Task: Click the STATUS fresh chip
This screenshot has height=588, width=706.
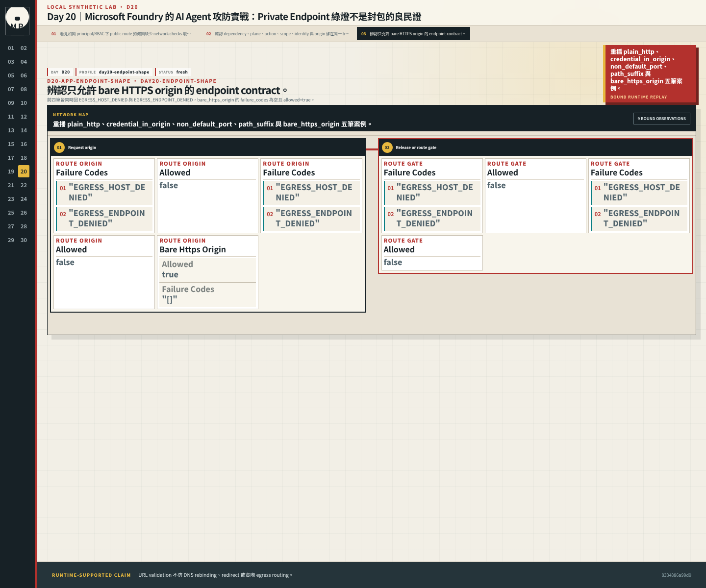Action: [x=173, y=72]
